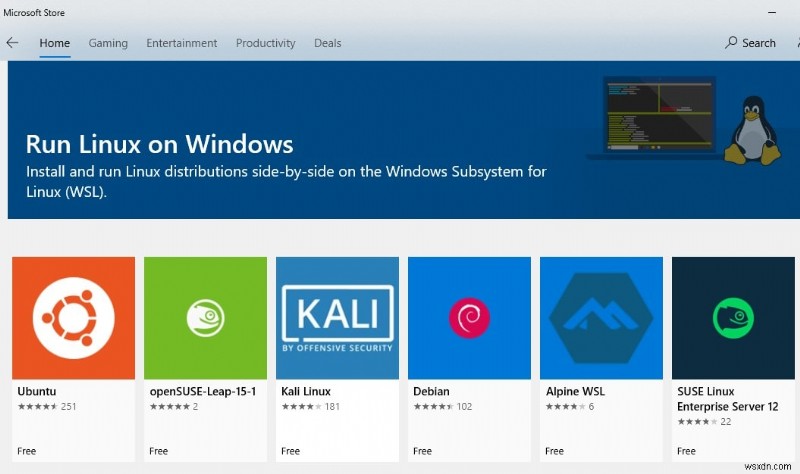Click Kali Linux's rating with 181 reviews
The image size is (800, 474).
pos(310,407)
